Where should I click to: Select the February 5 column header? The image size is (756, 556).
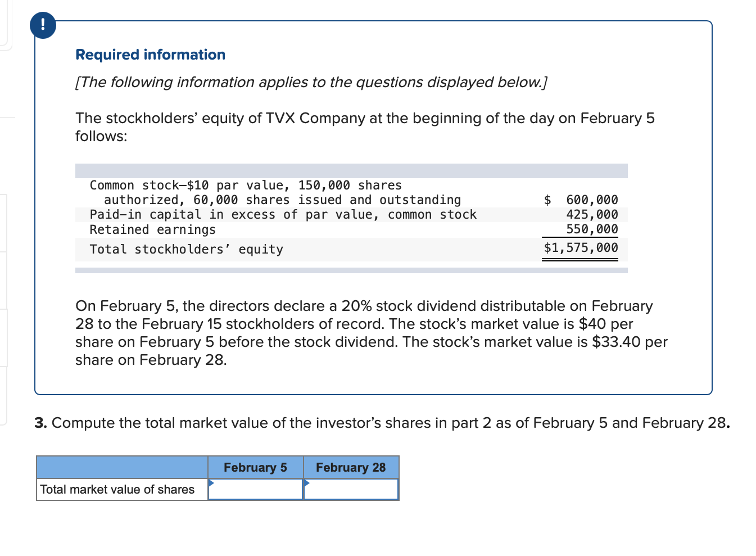(x=255, y=467)
